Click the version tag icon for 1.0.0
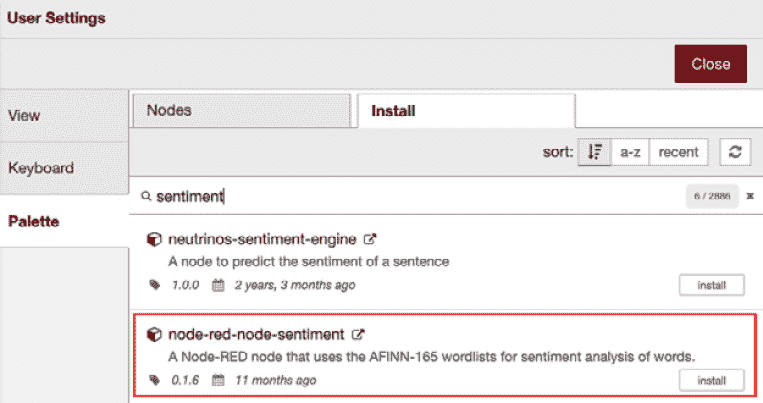The width and height of the screenshot is (763, 403). [155, 285]
